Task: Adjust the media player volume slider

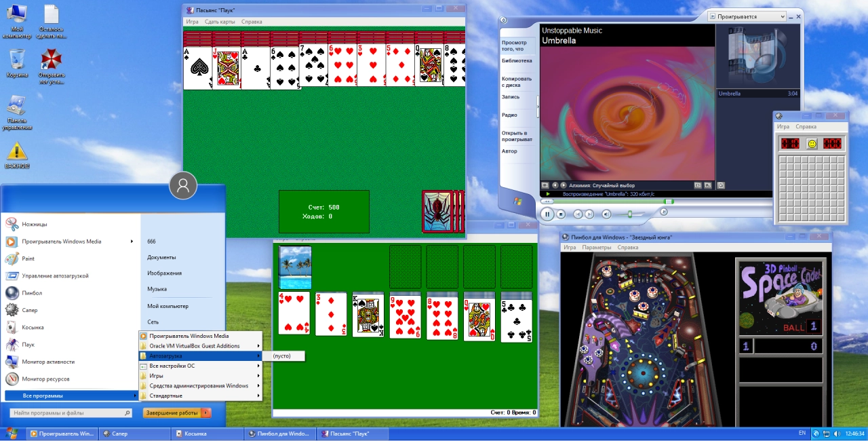Action: coord(630,214)
